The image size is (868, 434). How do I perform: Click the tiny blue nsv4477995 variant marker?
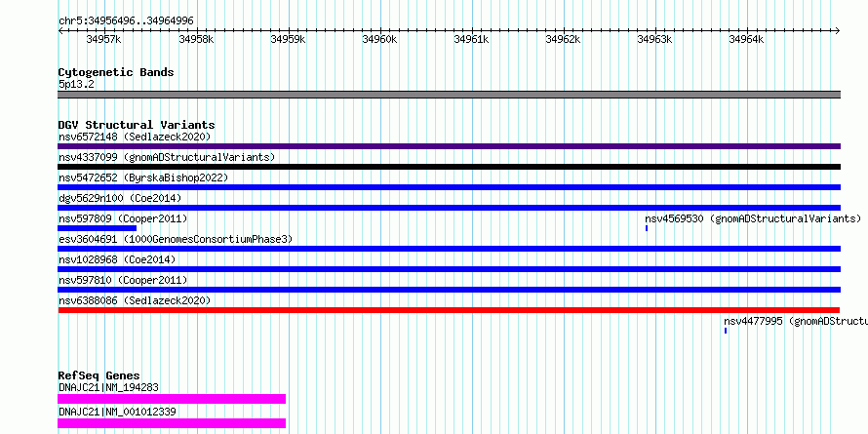tap(726, 331)
